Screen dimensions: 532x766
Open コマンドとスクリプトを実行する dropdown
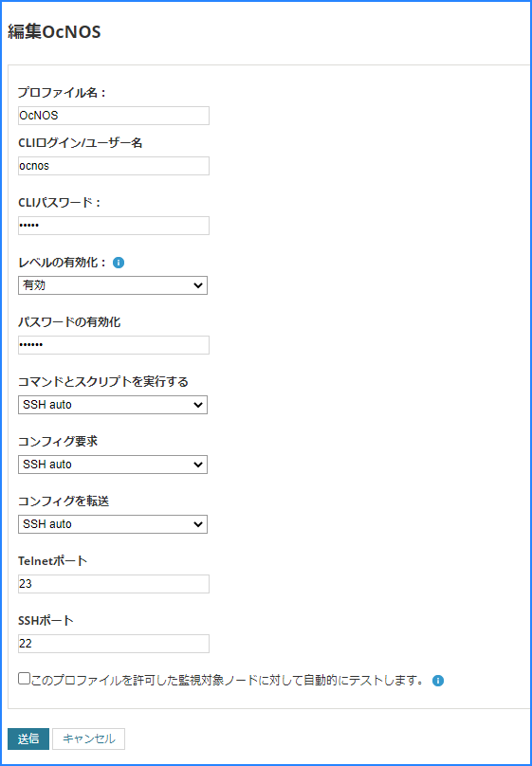[113, 405]
